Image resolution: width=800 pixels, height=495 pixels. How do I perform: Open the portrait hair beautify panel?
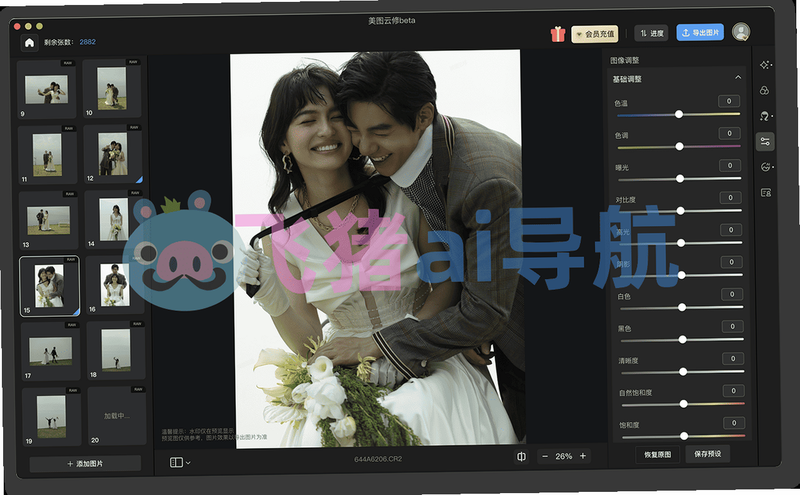point(765,116)
